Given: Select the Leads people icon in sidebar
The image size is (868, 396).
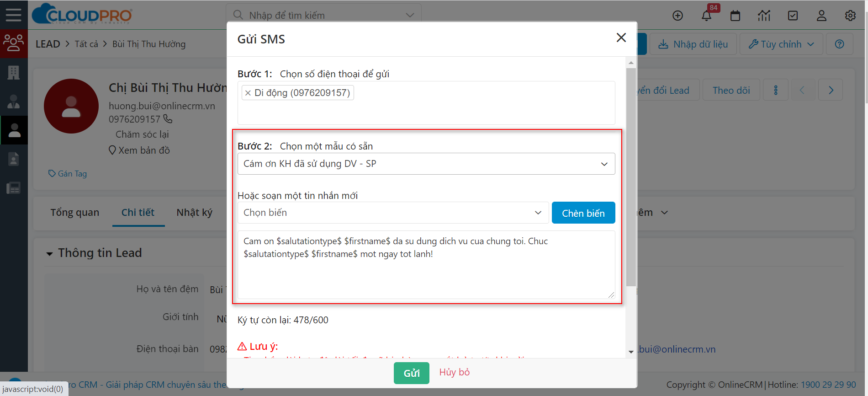Looking at the screenshot, I should 14,43.
